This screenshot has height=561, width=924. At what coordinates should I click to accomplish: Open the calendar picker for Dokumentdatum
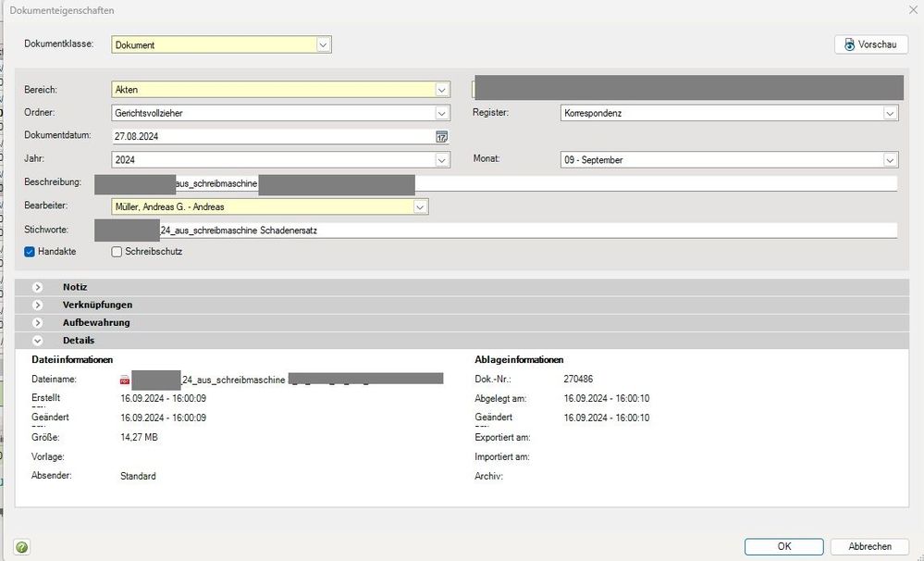tap(442, 136)
